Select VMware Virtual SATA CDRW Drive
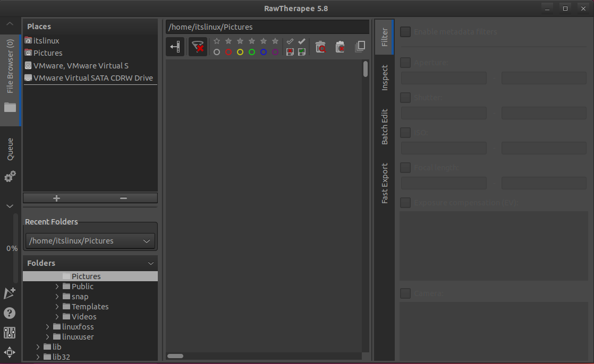 click(90, 78)
